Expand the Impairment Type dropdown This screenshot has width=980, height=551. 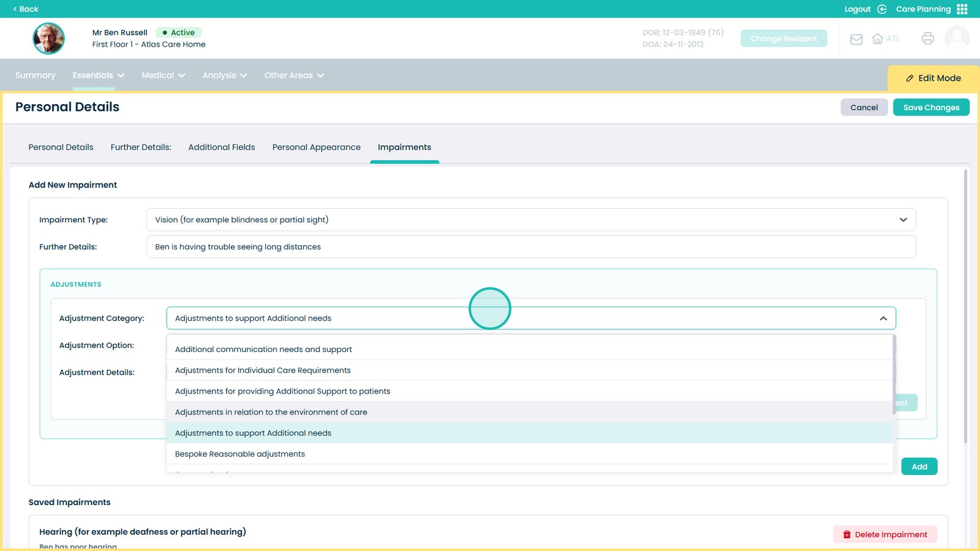903,220
